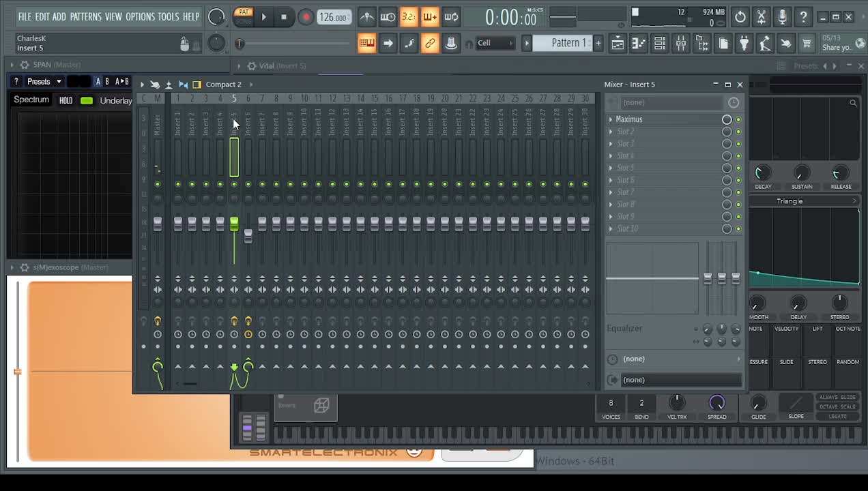This screenshot has width=868, height=491.
Task: Open the Mixer toolbar icon
Action: (x=681, y=44)
